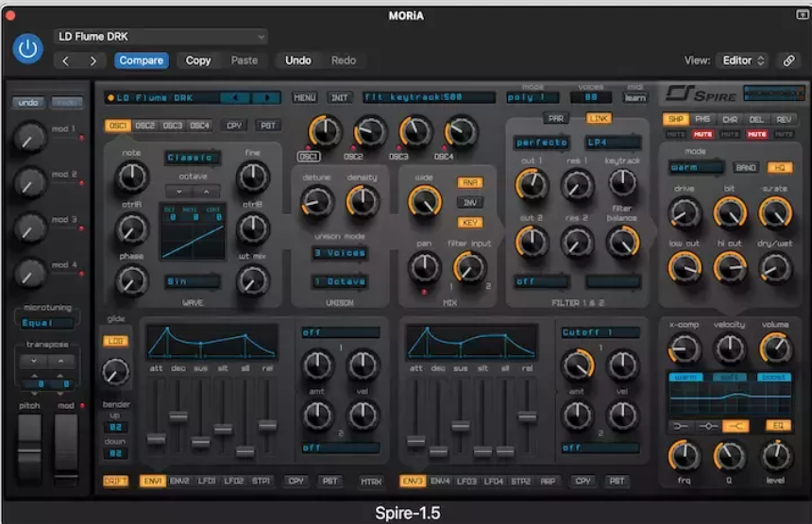This screenshot has width=812, height=524.
Task: Go to next preset with right arrow
Action: pyautogui.click(x=93, y=61)
